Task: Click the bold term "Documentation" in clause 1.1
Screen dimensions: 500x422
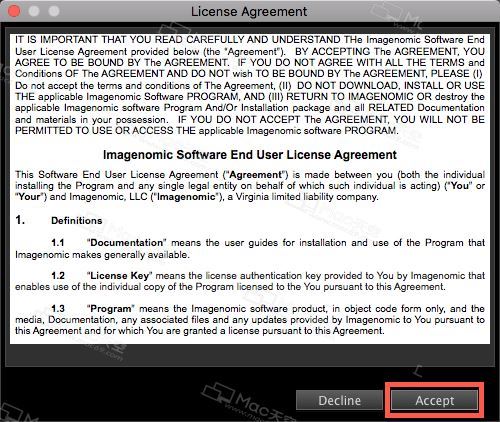Action: click(127, 243)
